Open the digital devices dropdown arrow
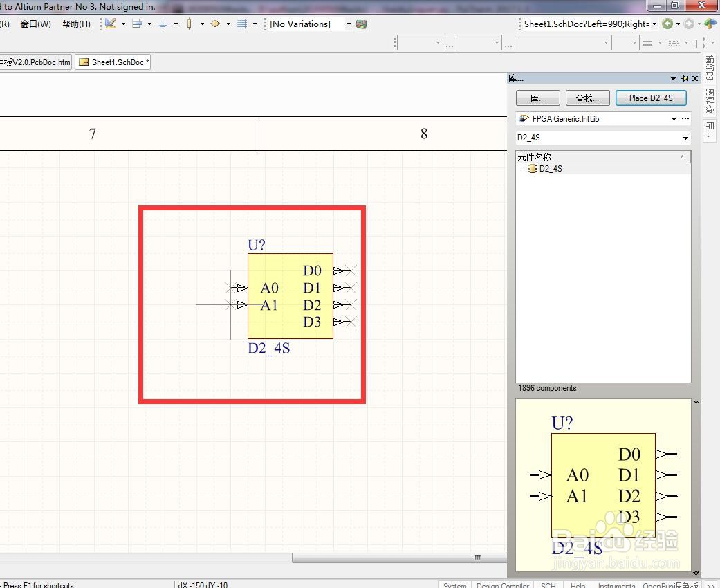Image resolution: width=720 pixels, height=588 pixels. pos(202,24)
